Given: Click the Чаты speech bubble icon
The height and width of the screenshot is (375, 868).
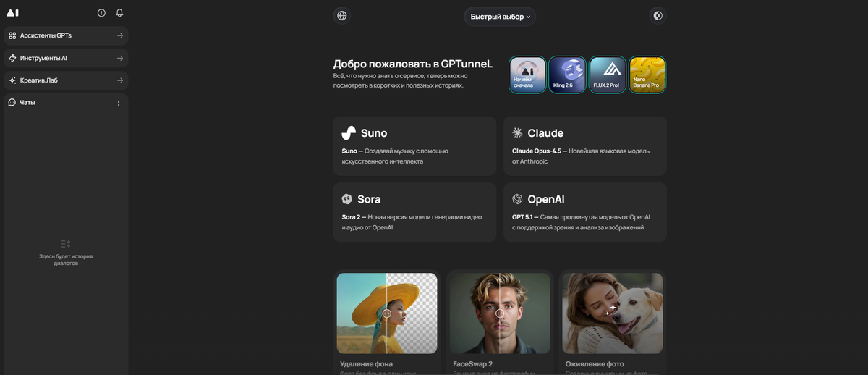Looking at the screenshot, I should pos(12,102).
